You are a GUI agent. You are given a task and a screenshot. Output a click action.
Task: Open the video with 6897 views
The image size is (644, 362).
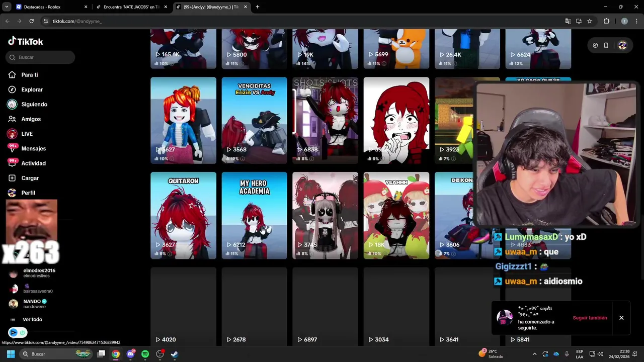pos(325,306)
